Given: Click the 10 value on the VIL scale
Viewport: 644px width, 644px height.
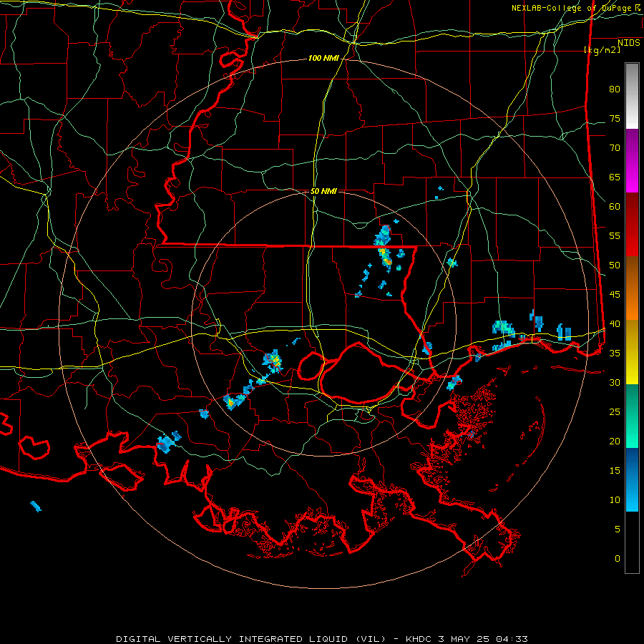Looking at the screenshot, I should [615, 500].
